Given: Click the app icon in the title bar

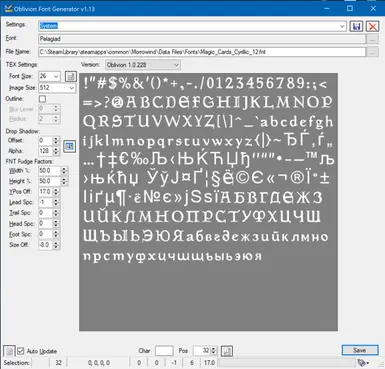Looking at the screenshot, I should (x=8, y=8).
